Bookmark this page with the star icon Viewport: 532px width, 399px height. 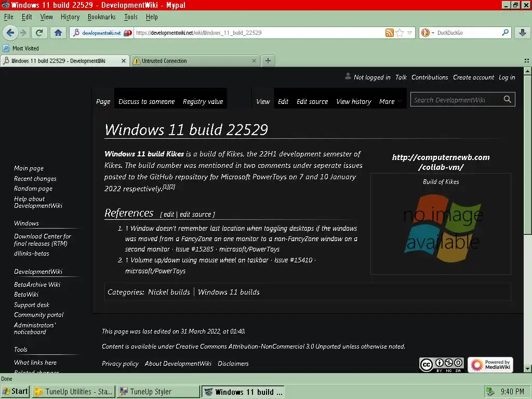click(x=400, y=33)
